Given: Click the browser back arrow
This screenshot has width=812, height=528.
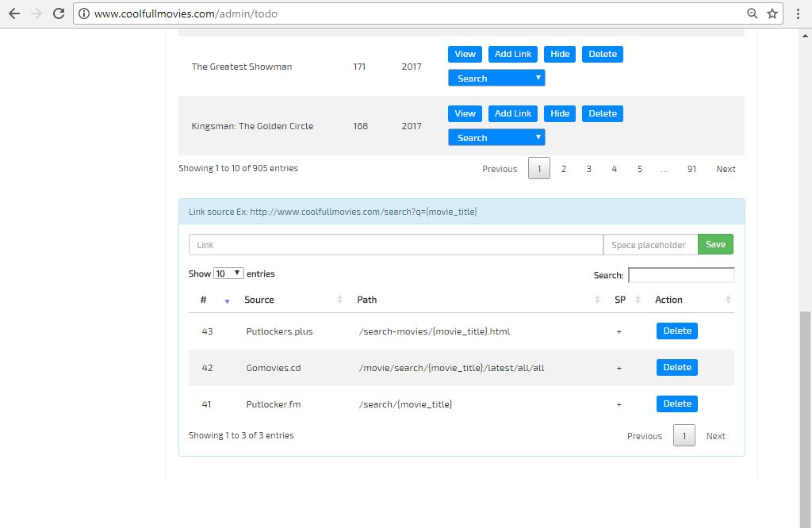Looking at the screenshot, I should pos(13,13).
